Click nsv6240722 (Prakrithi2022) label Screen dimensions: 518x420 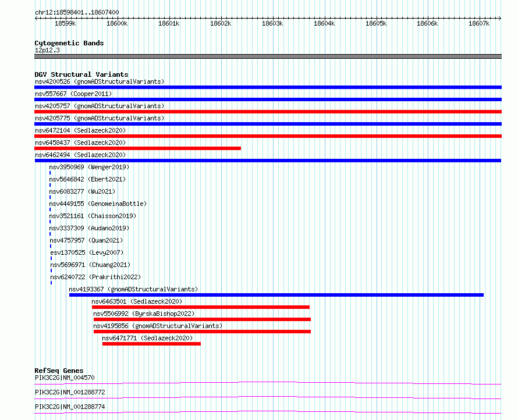click(95, 277)
